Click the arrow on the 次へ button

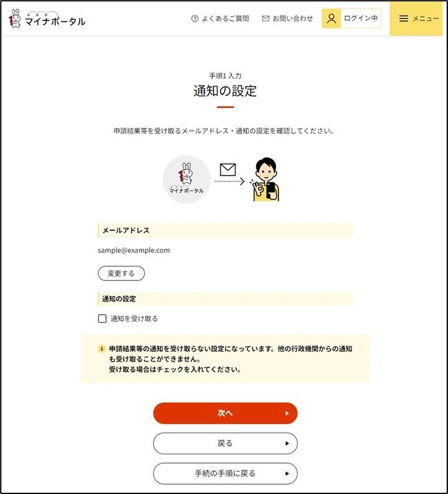coord(287,413)
